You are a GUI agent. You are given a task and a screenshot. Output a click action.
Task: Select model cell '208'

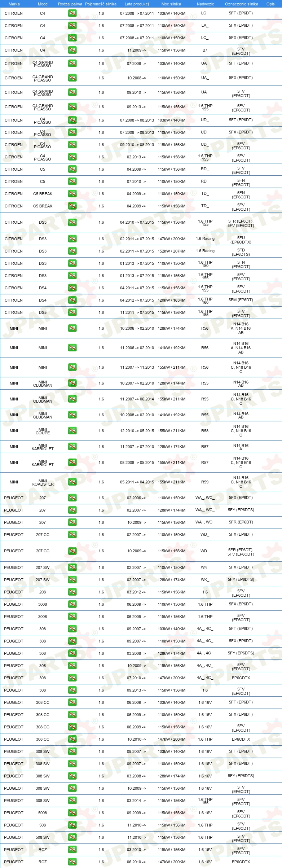[x=43, y=592]
